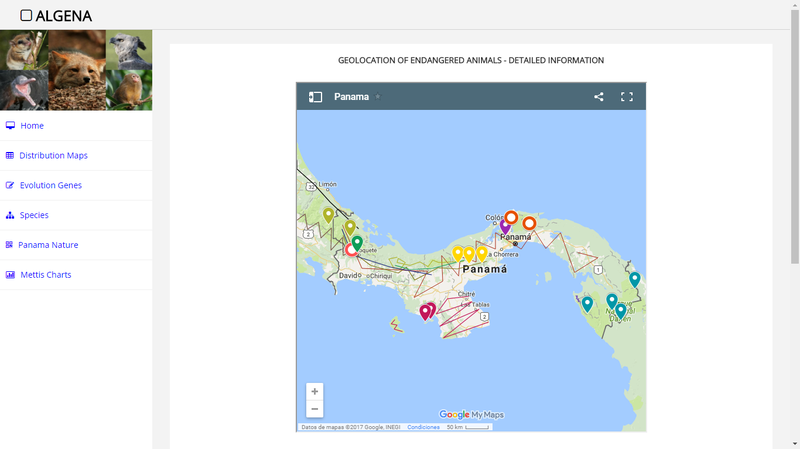Viewport: 800px width, 449px height.
Task: Open the Condiciones link on the map
Action: (x=423, y=427)
